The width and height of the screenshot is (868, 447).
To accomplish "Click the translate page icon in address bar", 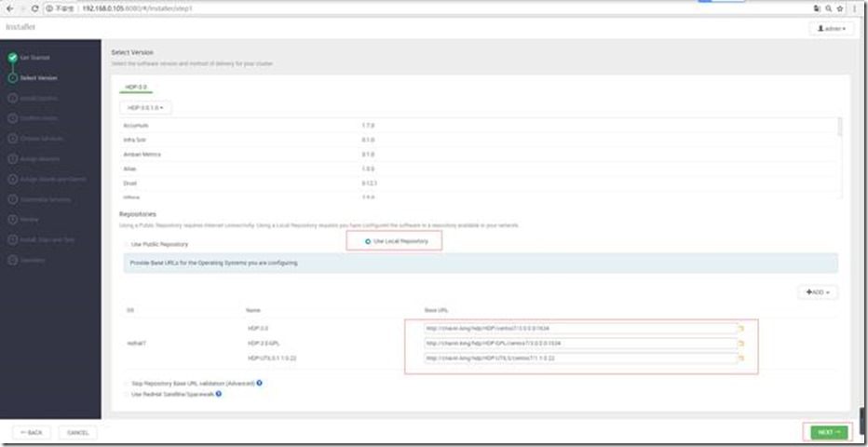I will coord(817,9).
